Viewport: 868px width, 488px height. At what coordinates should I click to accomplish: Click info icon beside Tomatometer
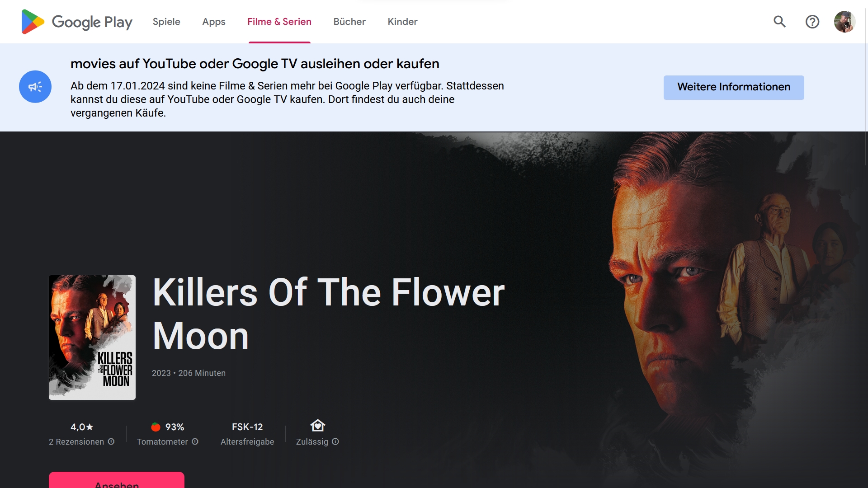click(195, 441)
